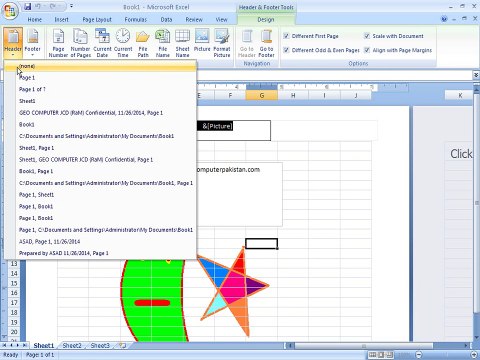Screen dimensions: 480x360
Task: Click the Redo button
Action: coord(53,6)
